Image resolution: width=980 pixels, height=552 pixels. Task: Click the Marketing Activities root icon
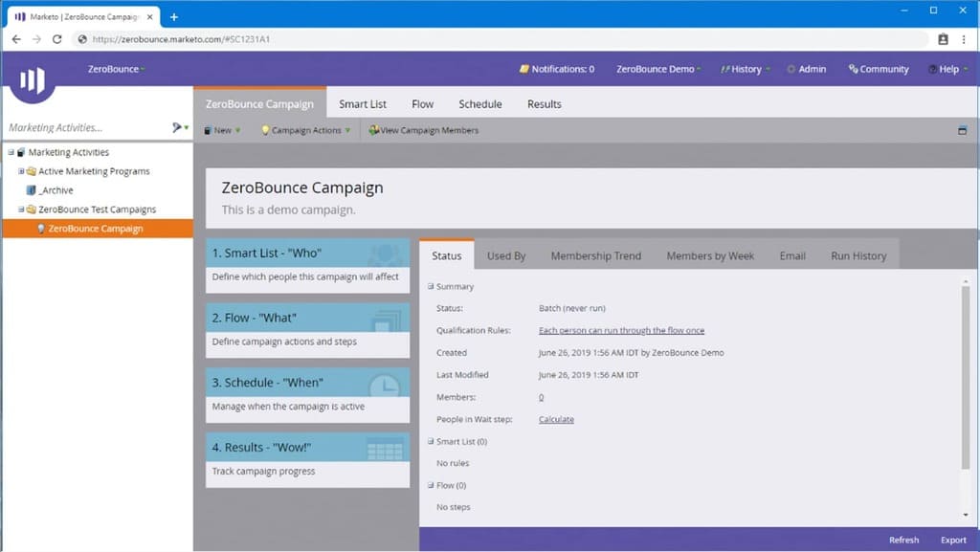[x=21, y=152]
